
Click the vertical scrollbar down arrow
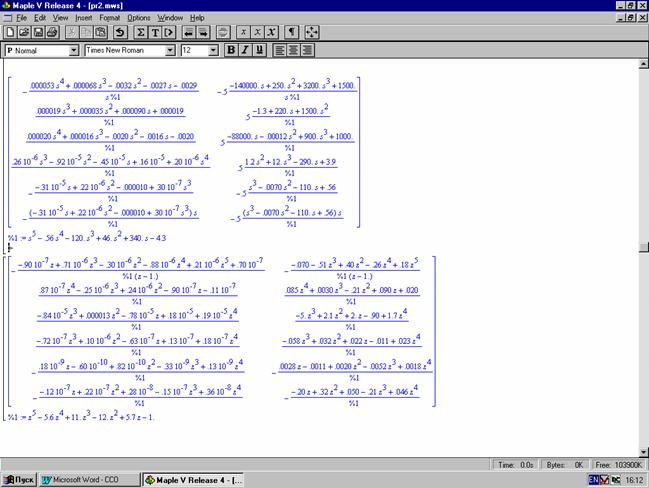642,452
